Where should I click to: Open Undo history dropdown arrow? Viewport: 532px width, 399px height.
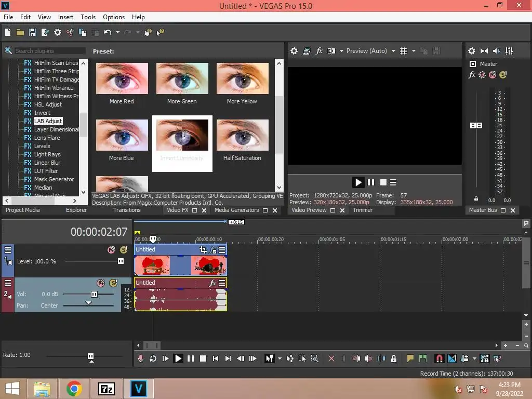pyautogui.click(x=117, y=32)
